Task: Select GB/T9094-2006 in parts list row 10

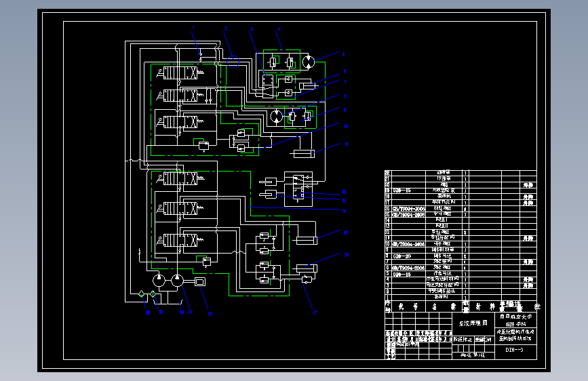Action: click(409, 245)
